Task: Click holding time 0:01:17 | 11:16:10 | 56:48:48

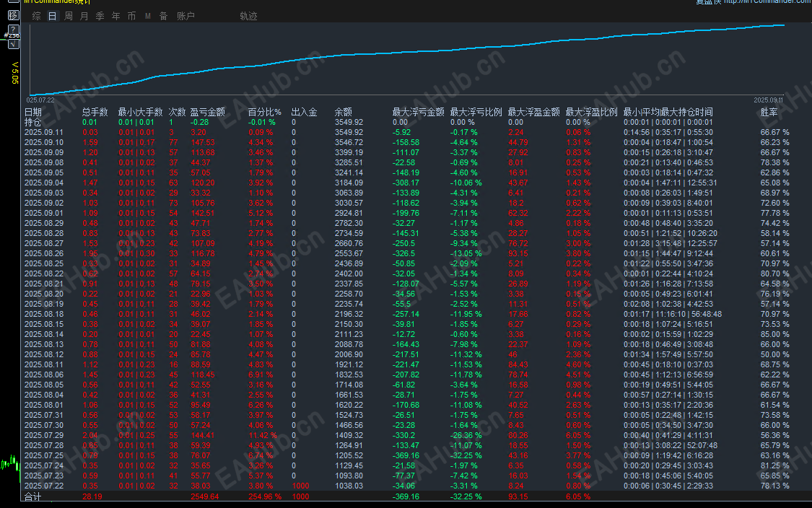Action: tap(672, 315)
